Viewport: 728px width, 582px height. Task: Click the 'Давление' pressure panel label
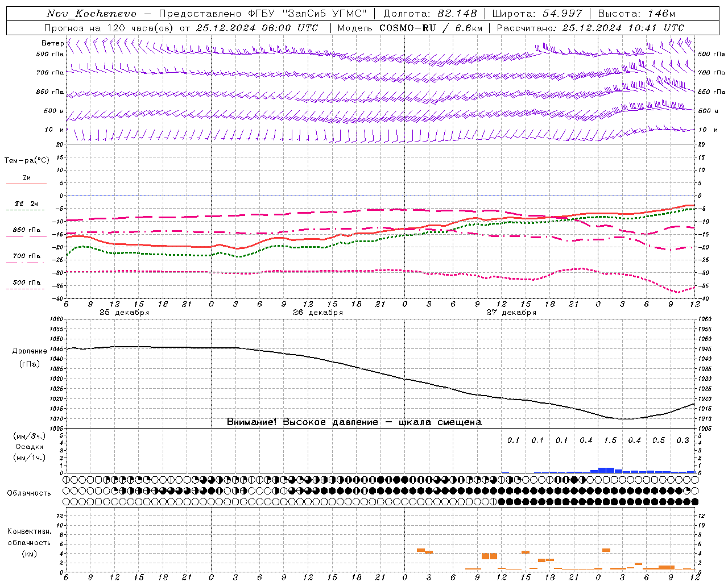point(30,351)
